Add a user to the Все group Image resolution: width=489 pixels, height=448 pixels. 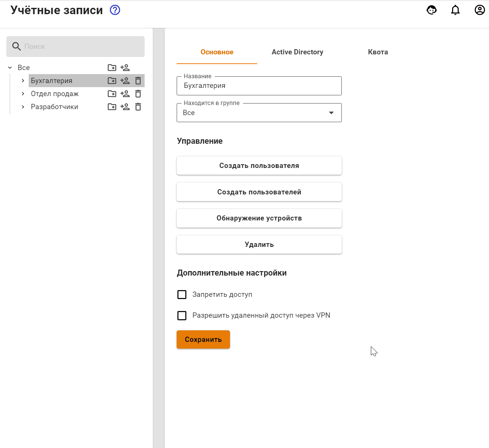pos(125,68)
